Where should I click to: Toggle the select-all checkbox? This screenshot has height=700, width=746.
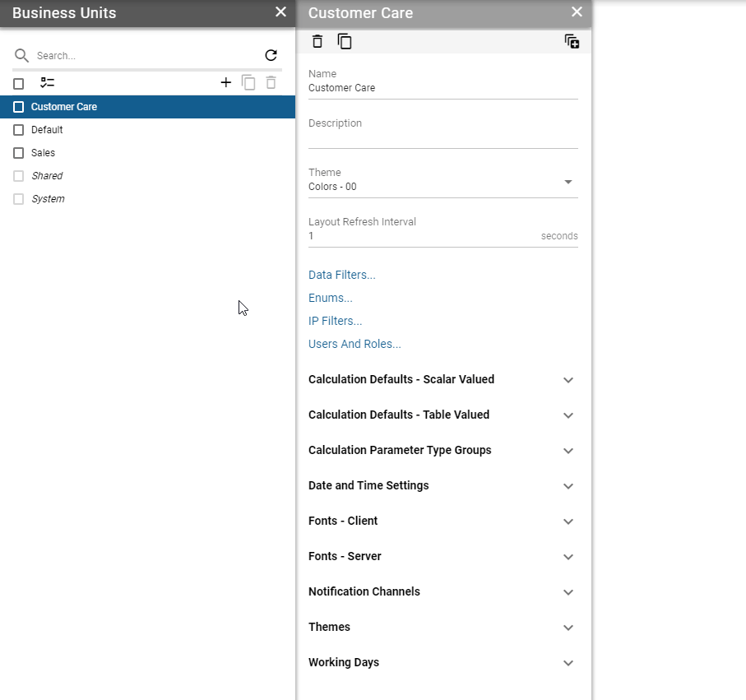pyautogui.click(x=18, y=82)
